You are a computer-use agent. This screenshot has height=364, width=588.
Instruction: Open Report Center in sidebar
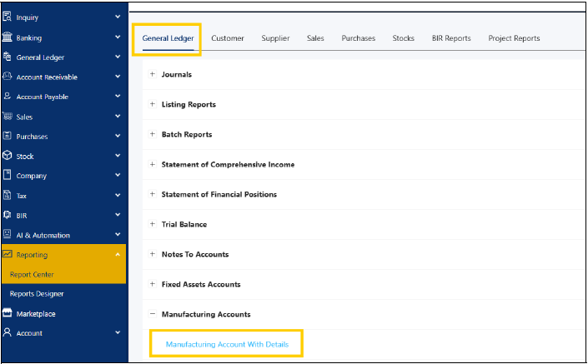(x=32, y=275)
